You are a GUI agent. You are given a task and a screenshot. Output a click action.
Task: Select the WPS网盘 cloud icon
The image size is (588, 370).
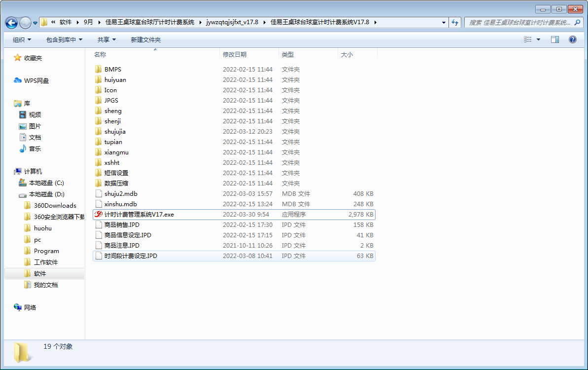pyautogui.click(x=18, y=80)
